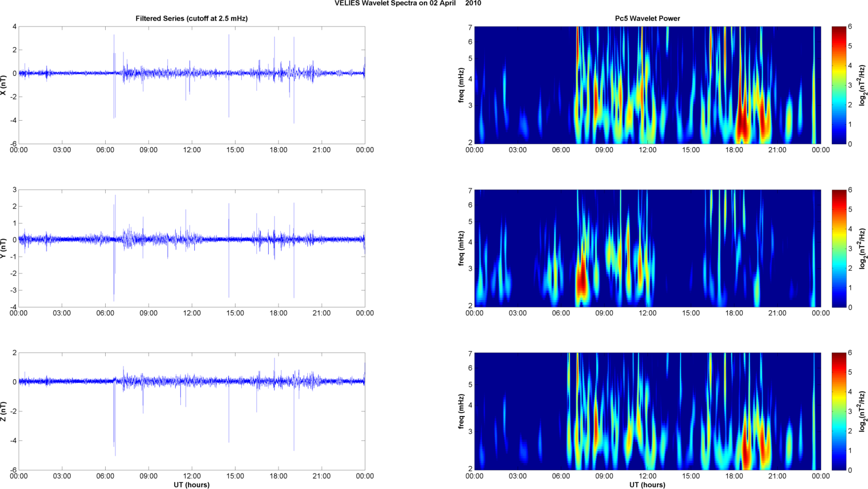
Task: Click log2(nT²/Hz) label beside middle colorbar
Action: [862, 248]
